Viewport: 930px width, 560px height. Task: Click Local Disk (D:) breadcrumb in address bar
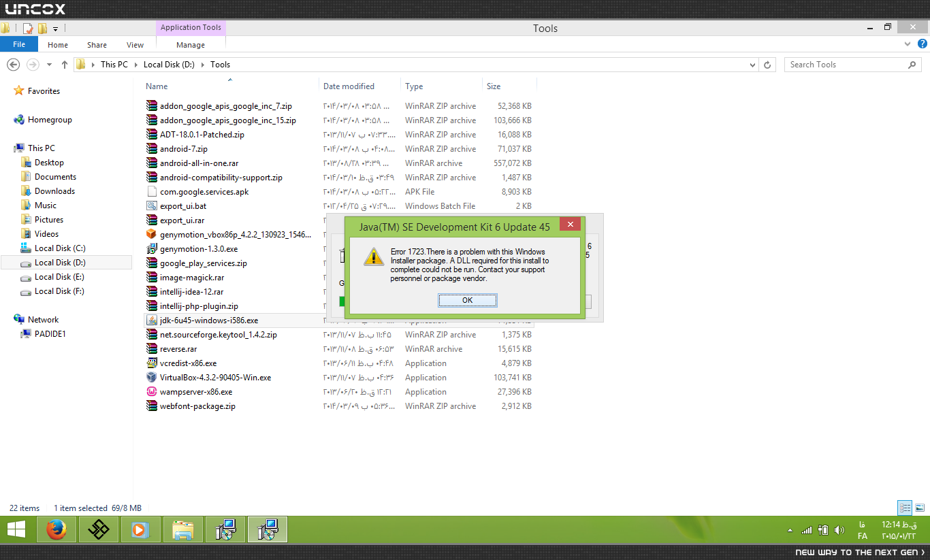170,65
